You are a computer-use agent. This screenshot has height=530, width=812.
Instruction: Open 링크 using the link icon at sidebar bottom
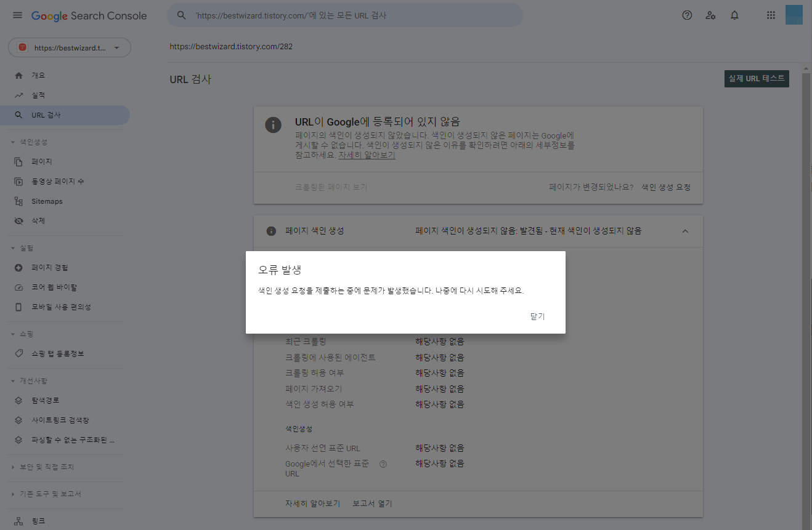click(x=18, y=520)
